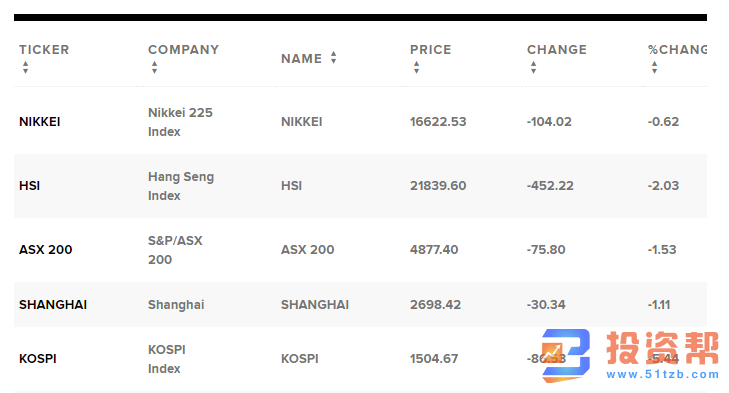Open the SHANGHAI ticker link

click(53, 305)
